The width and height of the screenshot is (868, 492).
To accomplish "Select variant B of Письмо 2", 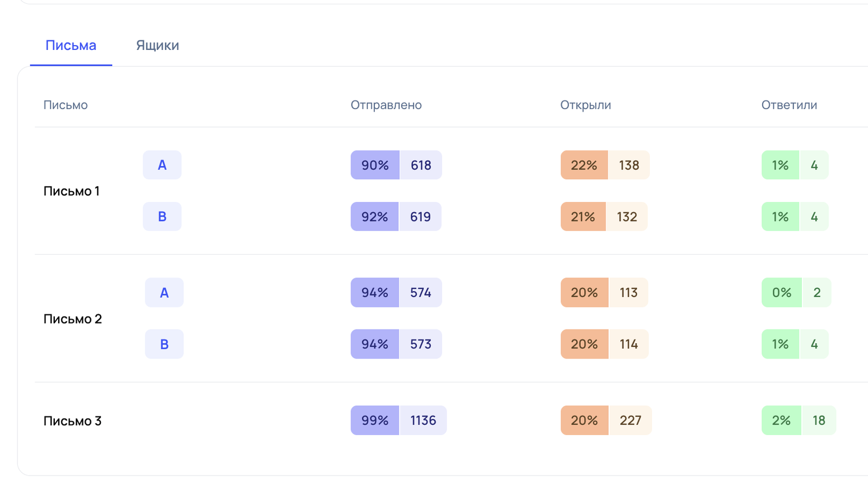I will pyautogui.click(x=164, y=344).
